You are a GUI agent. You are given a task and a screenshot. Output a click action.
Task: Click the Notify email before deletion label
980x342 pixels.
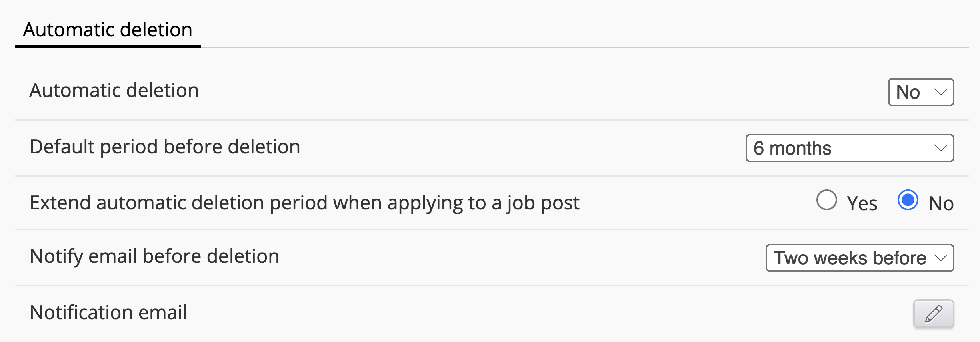[154, 256]
